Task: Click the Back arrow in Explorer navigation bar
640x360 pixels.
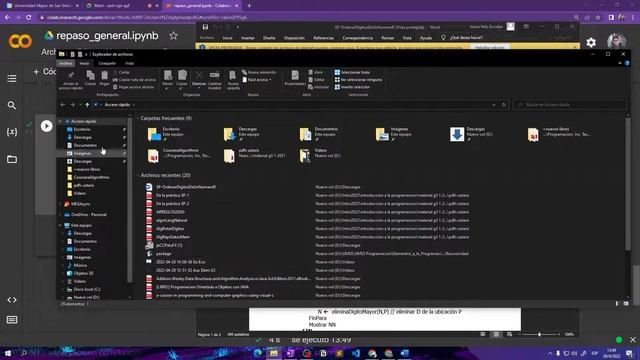Action: [x=63, y=105]
